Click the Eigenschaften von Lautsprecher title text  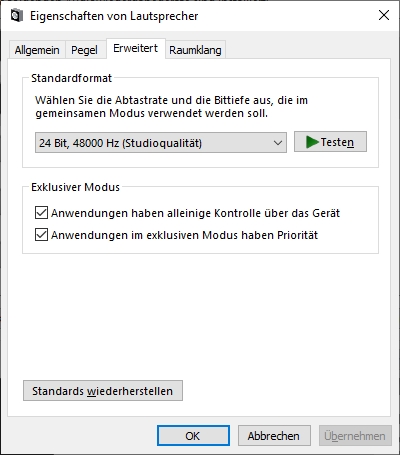coord(114,16)
